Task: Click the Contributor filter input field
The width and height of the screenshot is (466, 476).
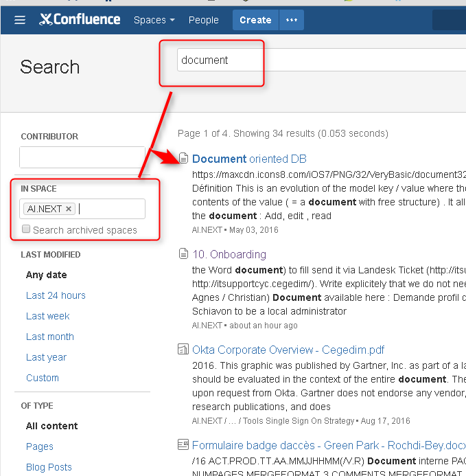Action: 82,157
